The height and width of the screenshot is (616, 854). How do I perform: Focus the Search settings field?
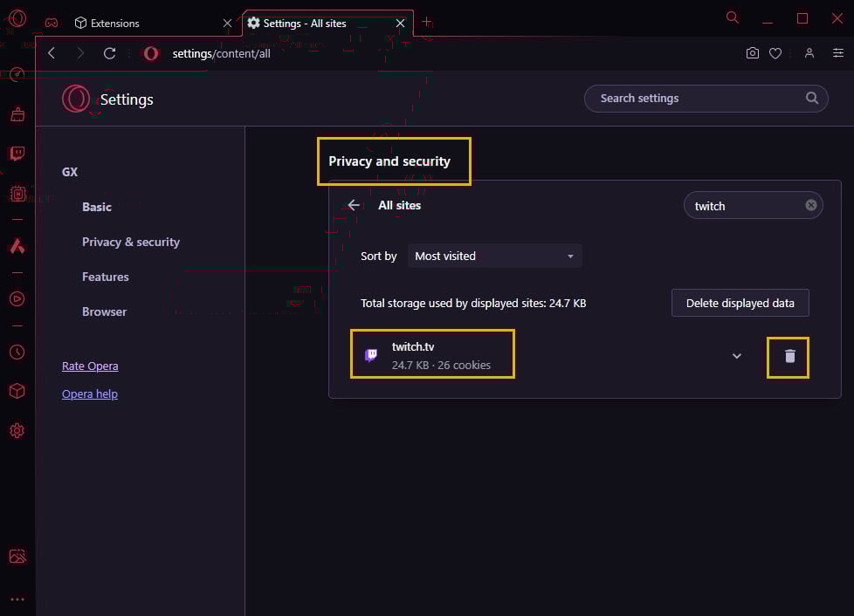[706, 99]
